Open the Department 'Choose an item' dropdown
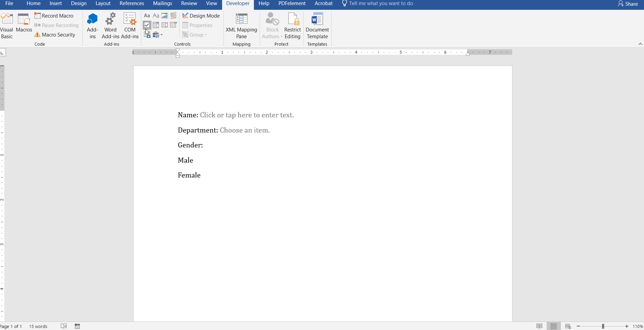The width and height of the screenshot is (644, 330). pyautogui.click(x=245, y=130)
